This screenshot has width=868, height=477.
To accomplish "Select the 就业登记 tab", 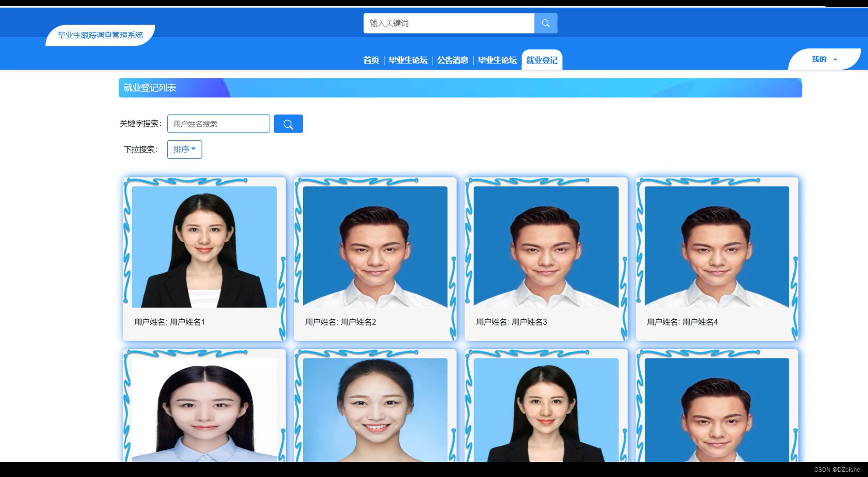I will click(542, 60).
